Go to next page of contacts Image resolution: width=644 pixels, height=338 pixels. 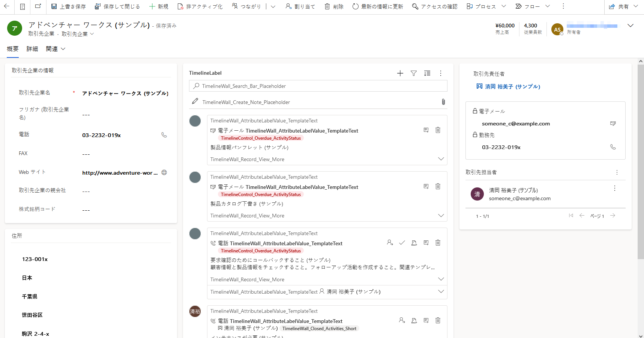[612, 215]
